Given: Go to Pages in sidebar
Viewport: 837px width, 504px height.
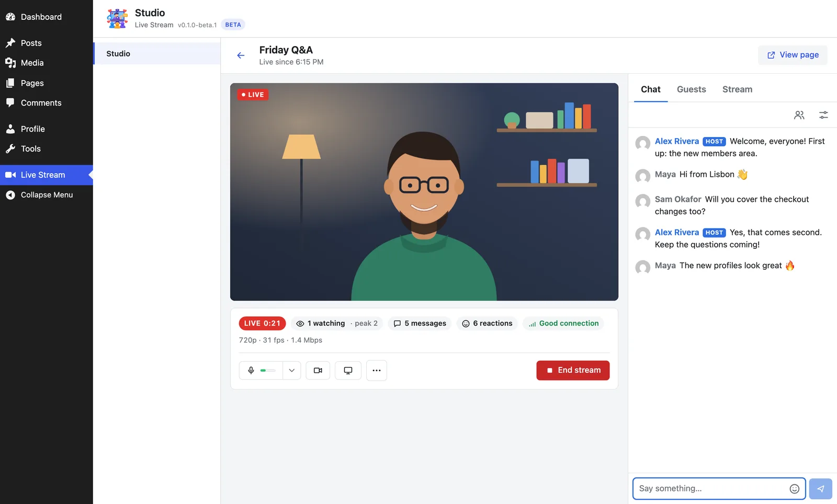Looking at the screenshot, I should 46,83.
